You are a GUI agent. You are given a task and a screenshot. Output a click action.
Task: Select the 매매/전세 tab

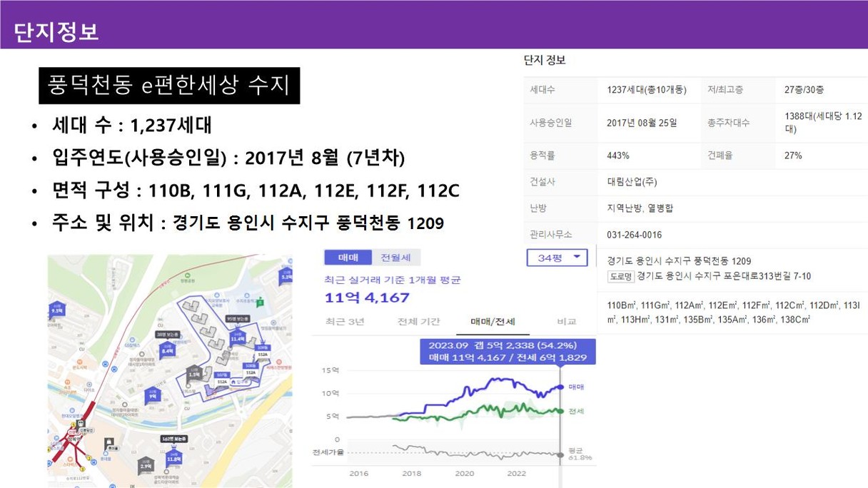click(493, 322)
